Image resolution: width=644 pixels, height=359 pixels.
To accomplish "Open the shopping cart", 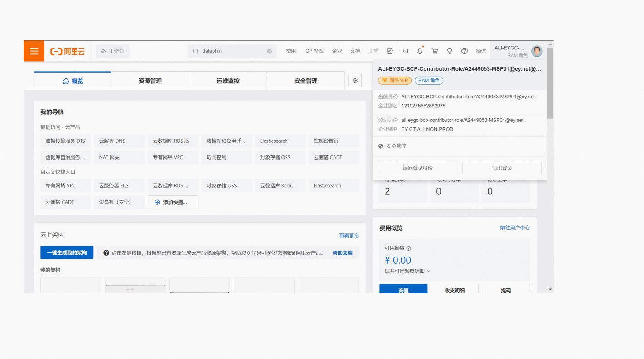I will (x=435, y=51).
